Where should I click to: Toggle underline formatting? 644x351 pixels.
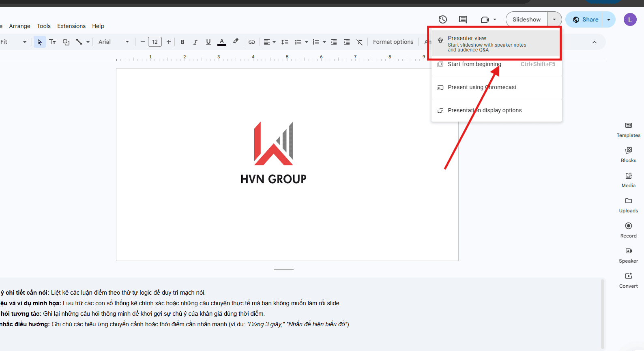(x=208, y=42)
